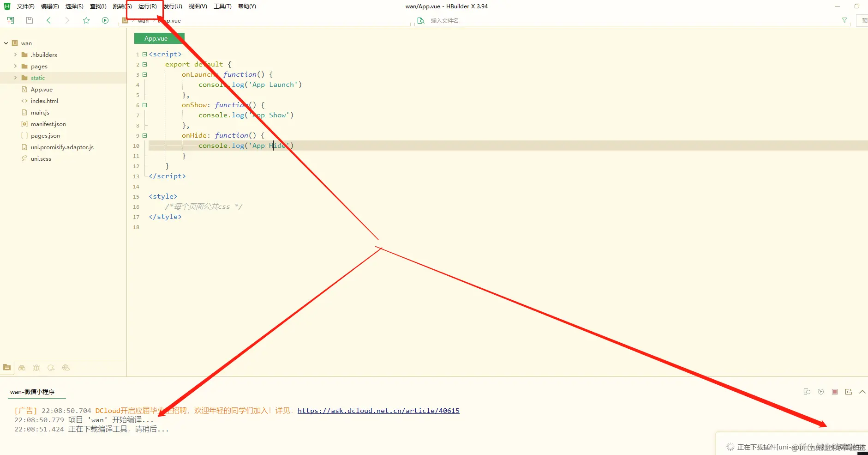Click the filter funnel icon
Screen dimensions: 868x455
(x=844, y=20)
